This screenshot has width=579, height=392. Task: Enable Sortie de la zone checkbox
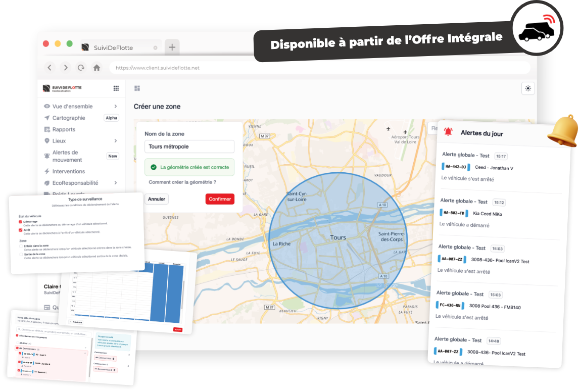pos(21,254)
